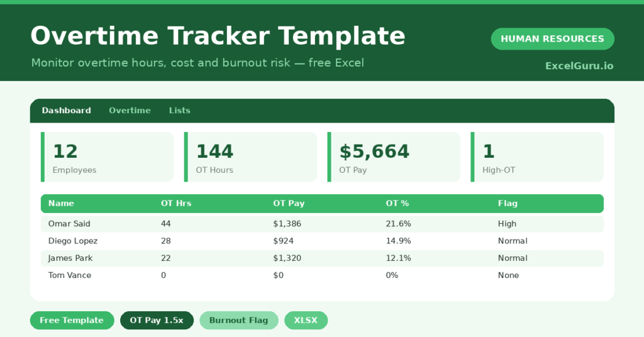
Task: Select the Tom Vance name cell
Action: tap(69, 275)
